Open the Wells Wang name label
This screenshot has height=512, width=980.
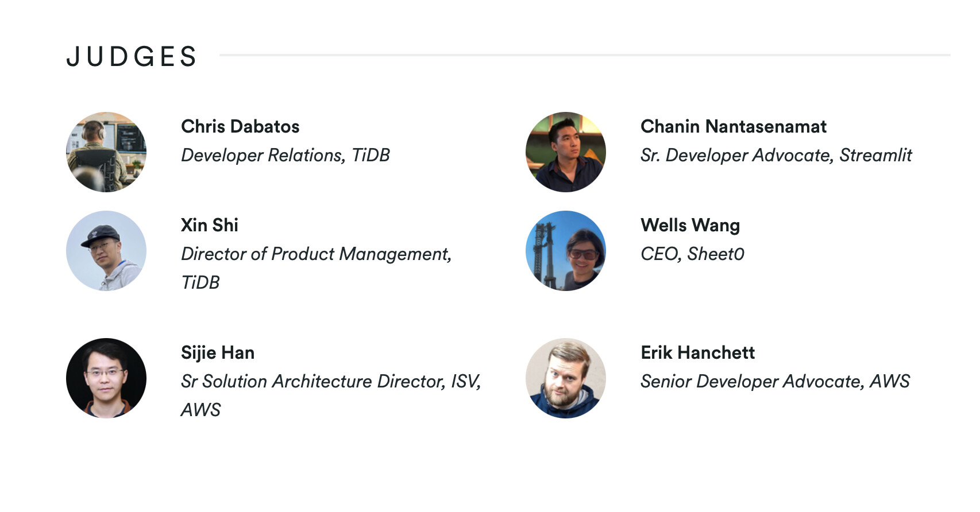pos(690,225)
